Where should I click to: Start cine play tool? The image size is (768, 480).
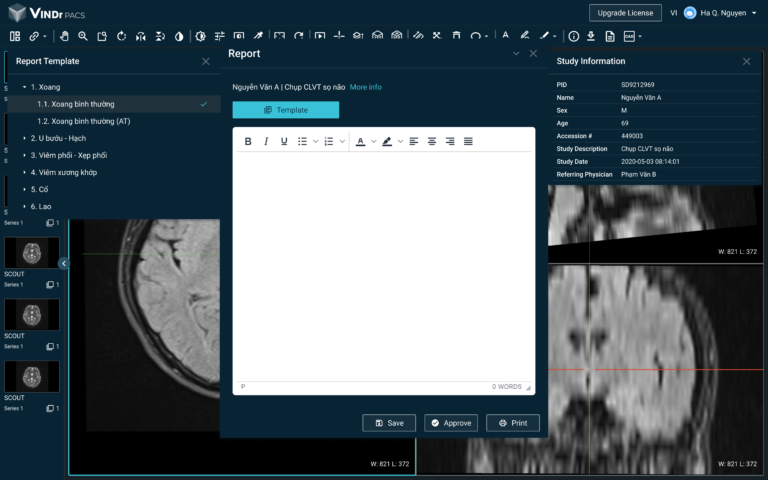(320, 36)
